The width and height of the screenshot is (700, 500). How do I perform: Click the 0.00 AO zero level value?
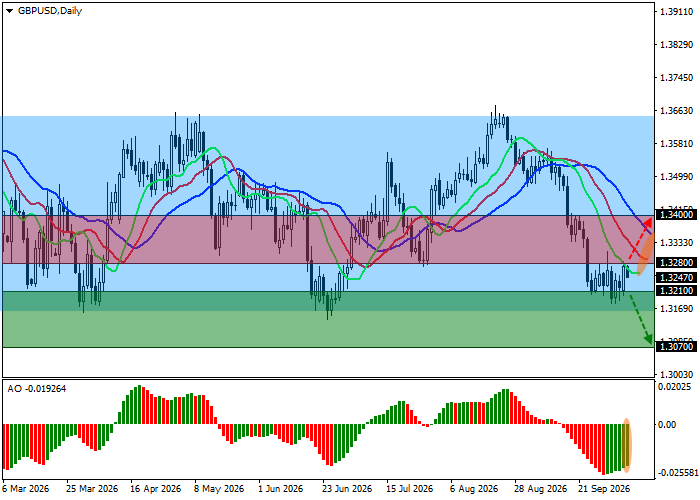(x=667, y=425)
